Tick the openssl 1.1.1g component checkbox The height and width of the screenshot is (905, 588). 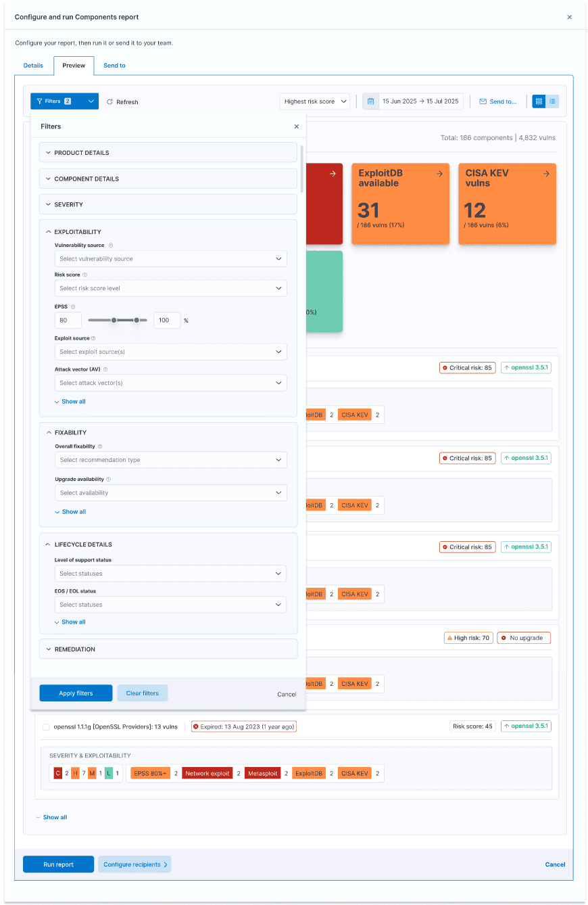click(46, 727)
